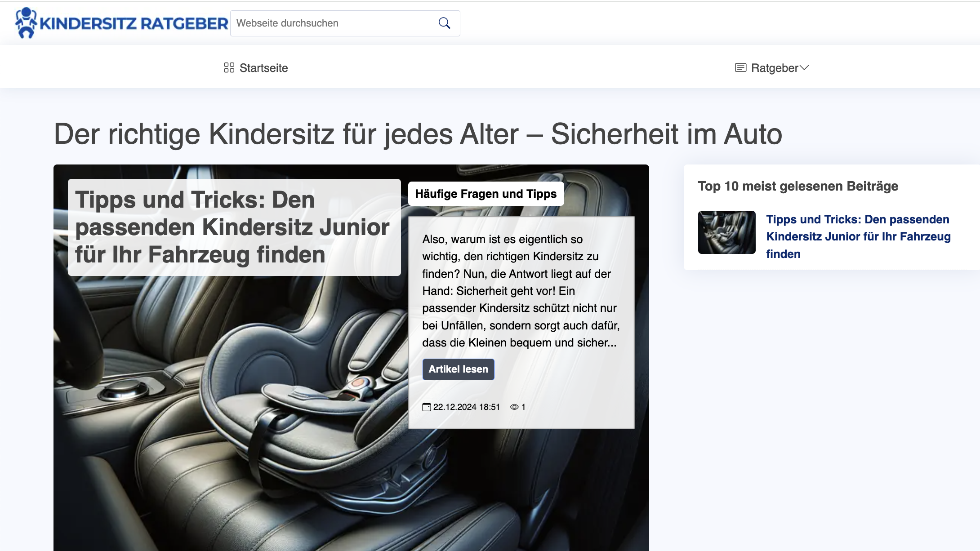
Task: Click the Artikel lesen button
Action: coord(458,369)
